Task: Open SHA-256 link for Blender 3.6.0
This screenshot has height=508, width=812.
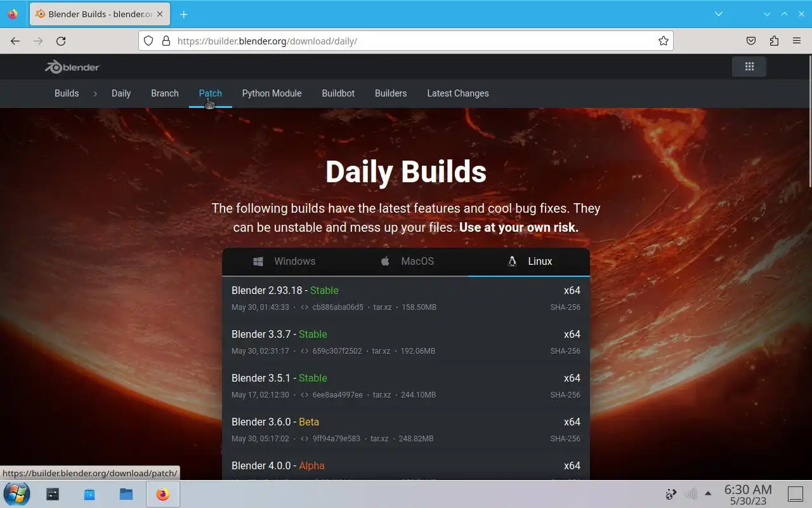Action: click(565, 439)
